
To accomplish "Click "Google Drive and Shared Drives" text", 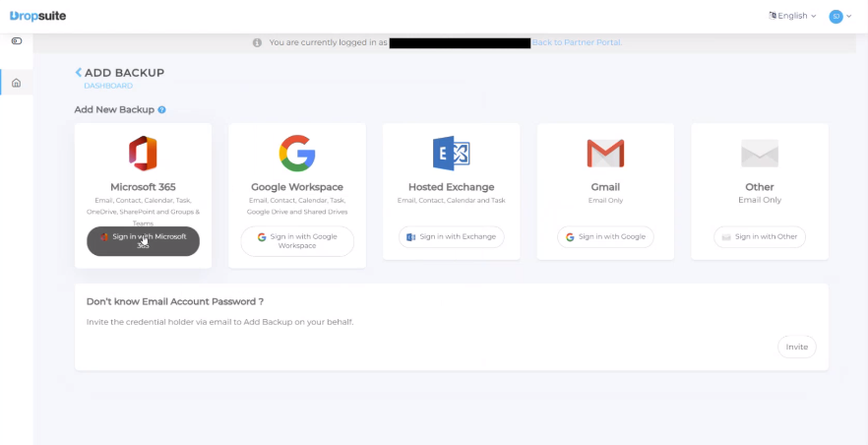I will (297, 212).
